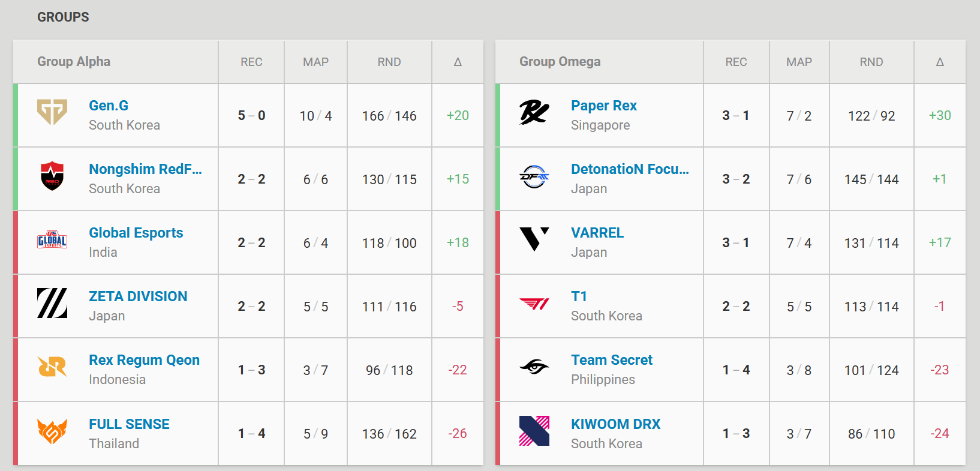980x471 pixels.
Task: Click the Team Secret logo
Action: pyautogui.click(x=534, y=367)
